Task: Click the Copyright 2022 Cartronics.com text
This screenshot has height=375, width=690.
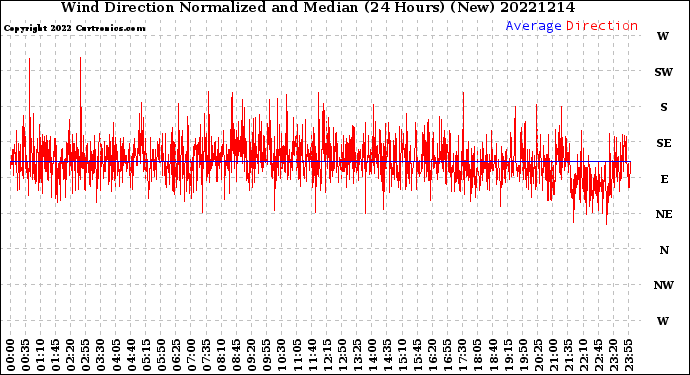Action: click(x=75, y=29)
